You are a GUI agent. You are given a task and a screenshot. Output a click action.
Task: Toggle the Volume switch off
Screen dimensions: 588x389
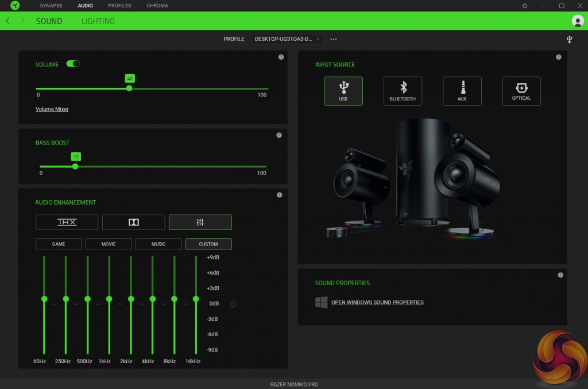(73, 64)
